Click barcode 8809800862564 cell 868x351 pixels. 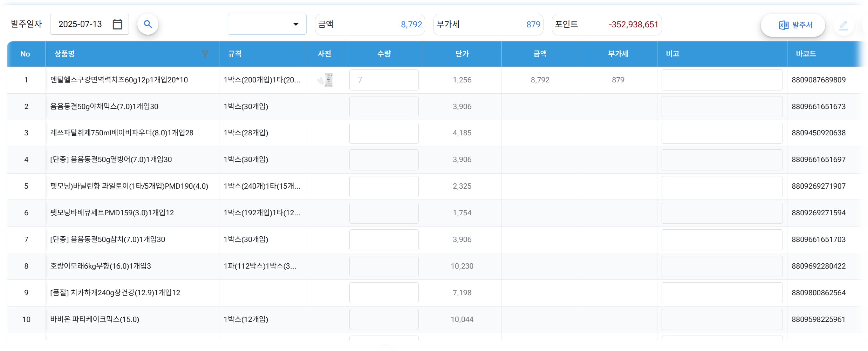click(819, 293)
